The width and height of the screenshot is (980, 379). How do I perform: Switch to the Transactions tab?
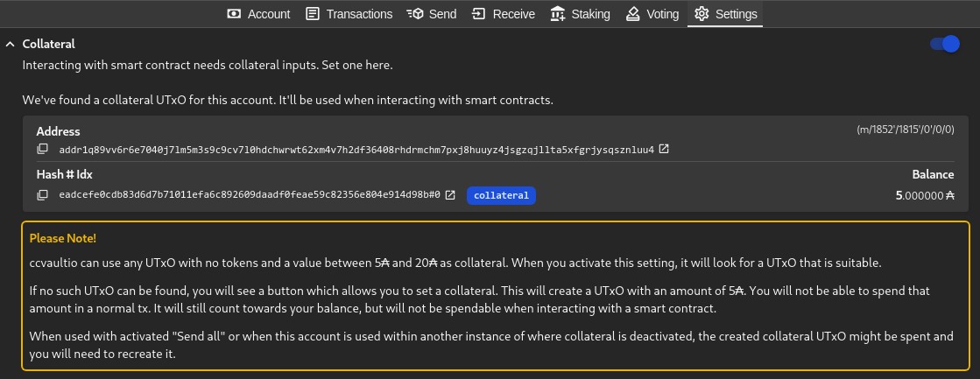(x=349, y=14)
